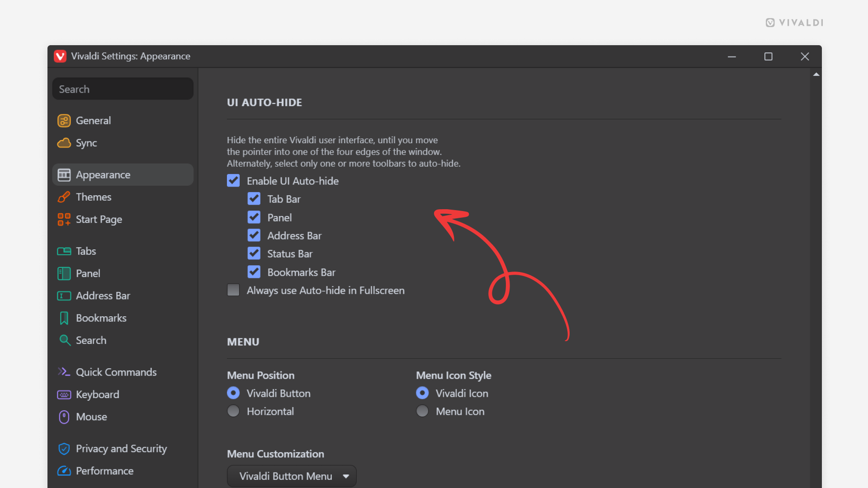Click the UI AUTO-HIDE heading
Viewport: 868px width, 488px height.
tap(264, 103)
